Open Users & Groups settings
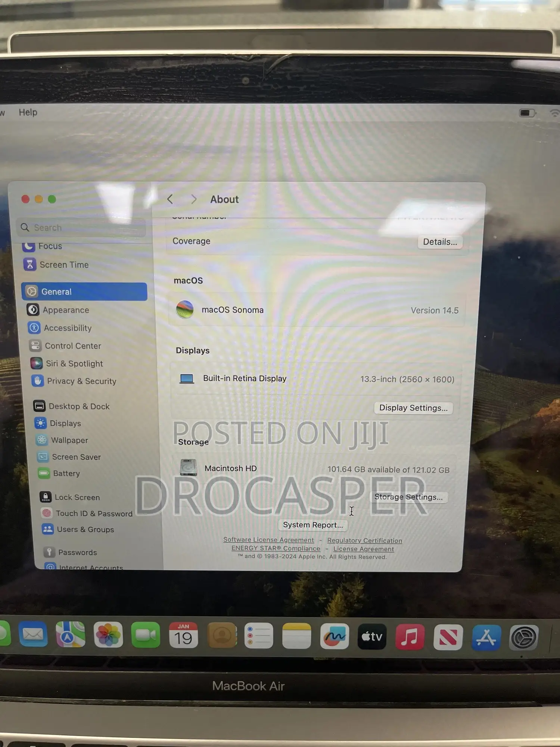This screenshot has height=747, width=560. click(78, 529)
